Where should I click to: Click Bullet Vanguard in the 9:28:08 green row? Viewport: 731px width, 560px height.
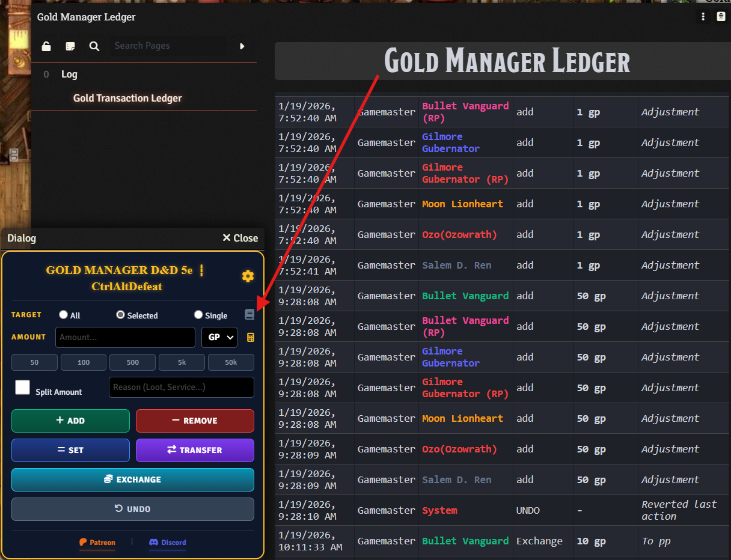tap(465, 296)
